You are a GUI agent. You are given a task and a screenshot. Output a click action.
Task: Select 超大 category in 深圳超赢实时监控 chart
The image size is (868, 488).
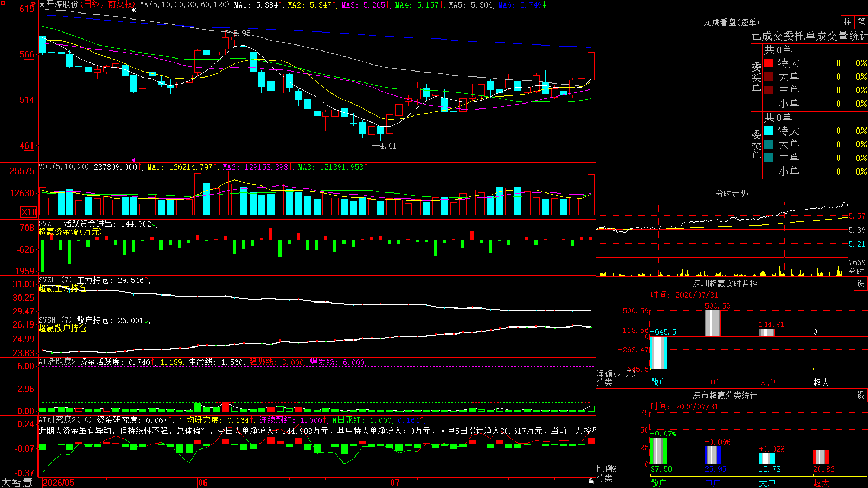(x=821, y=382)
